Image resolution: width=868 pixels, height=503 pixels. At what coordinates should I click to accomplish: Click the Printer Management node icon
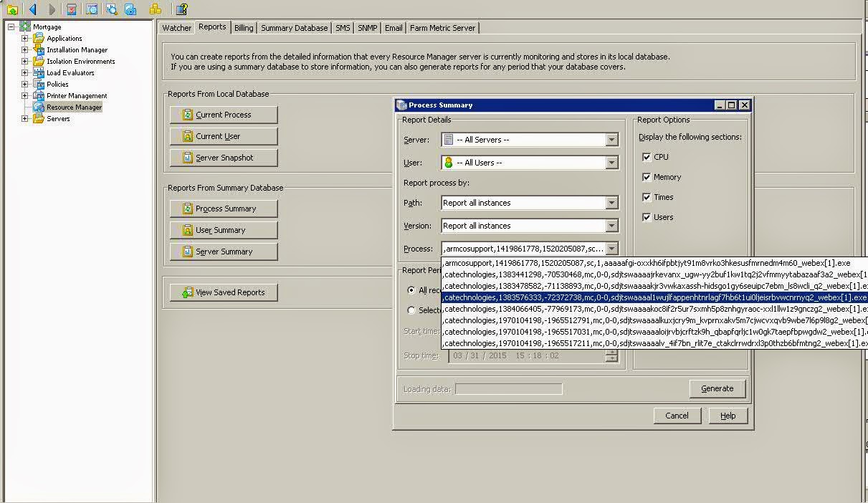pyautogui.click(x=39, y=96)
